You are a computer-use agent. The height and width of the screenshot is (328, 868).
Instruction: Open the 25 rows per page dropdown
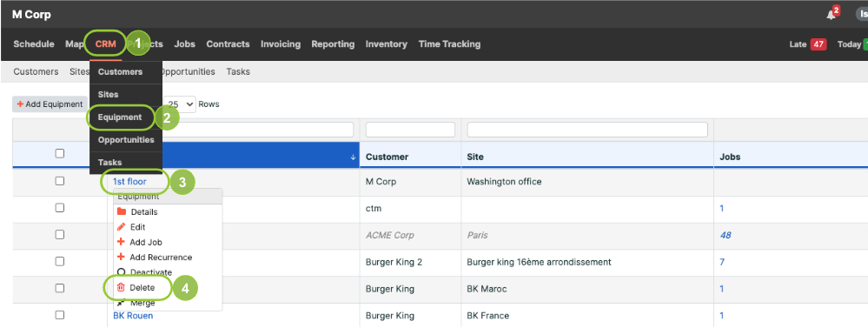(x=181, y=104)
